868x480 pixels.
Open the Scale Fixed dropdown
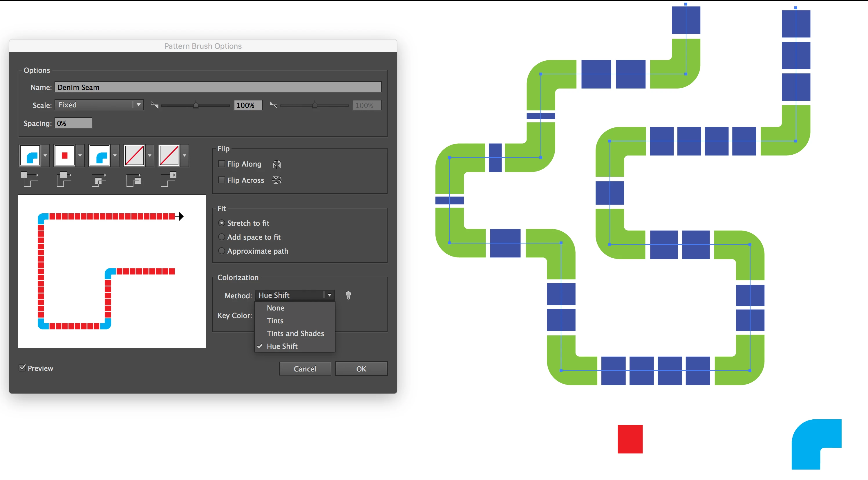click(99, 105)
